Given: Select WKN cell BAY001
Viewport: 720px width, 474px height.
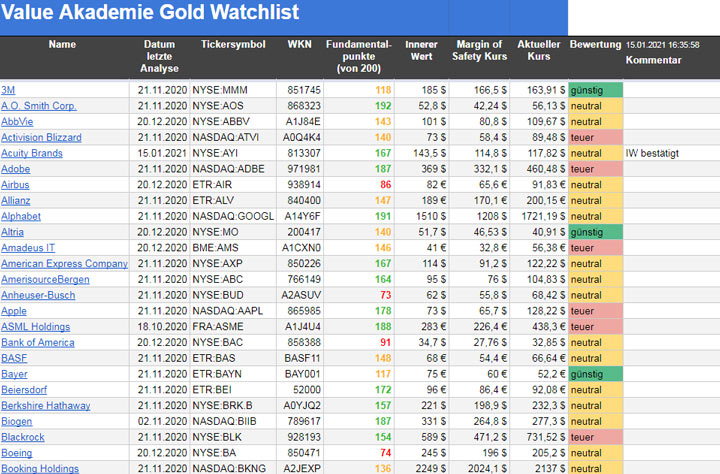Looking at the screenshot, I should tap(300, 374).
